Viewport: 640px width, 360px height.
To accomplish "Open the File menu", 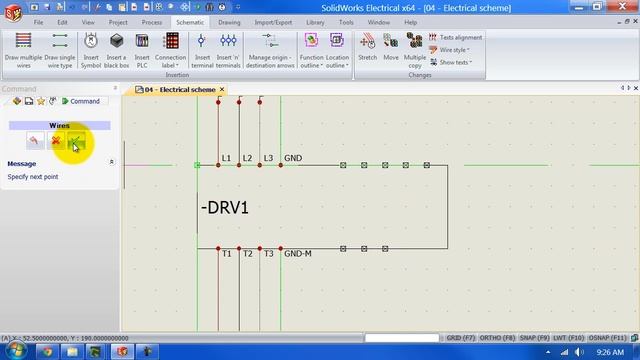I will coord(38,22).
